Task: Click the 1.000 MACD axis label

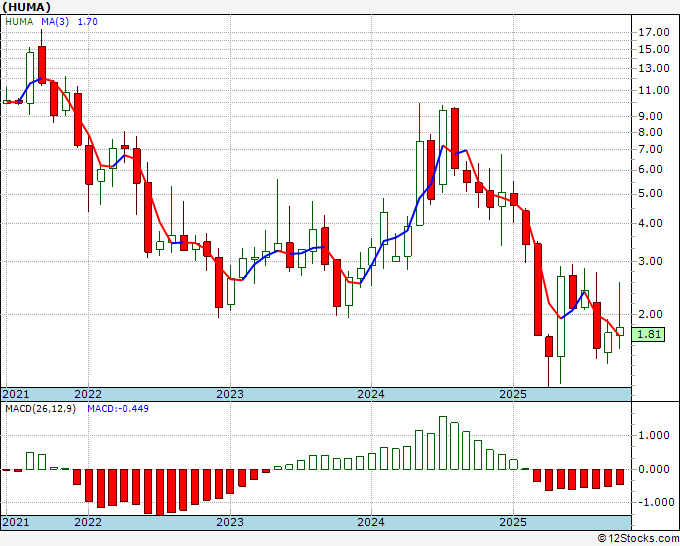Action: [654, 435]
